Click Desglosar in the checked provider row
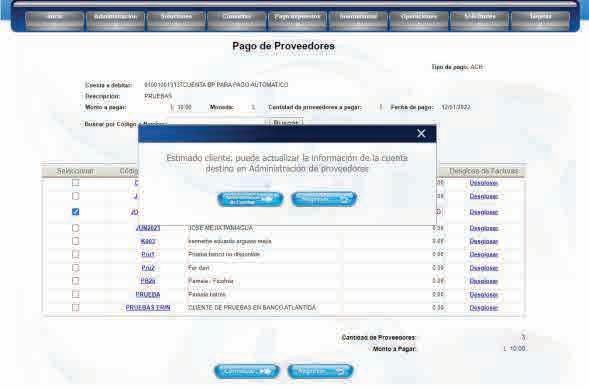 (x=484, y=212)
